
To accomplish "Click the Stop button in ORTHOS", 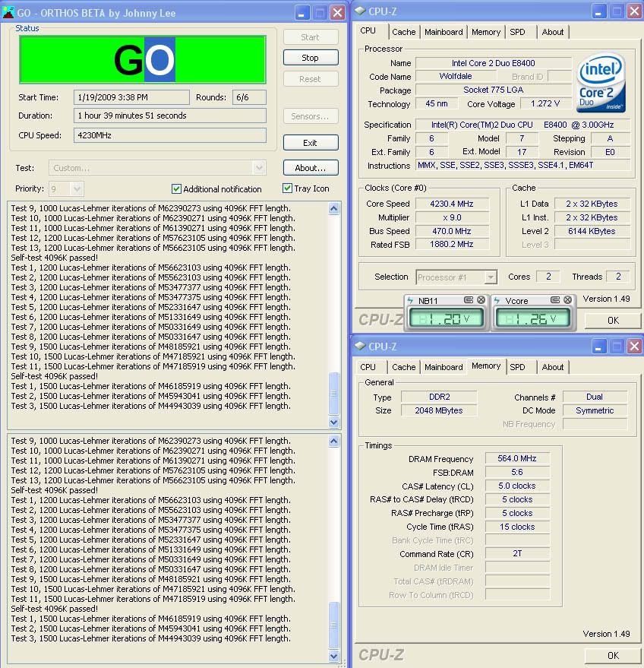I will click(311, 58).
